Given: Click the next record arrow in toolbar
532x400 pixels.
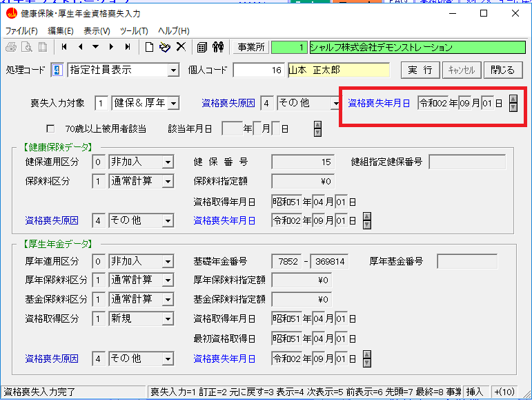Looking at the screenshot, I should (112, 47).
